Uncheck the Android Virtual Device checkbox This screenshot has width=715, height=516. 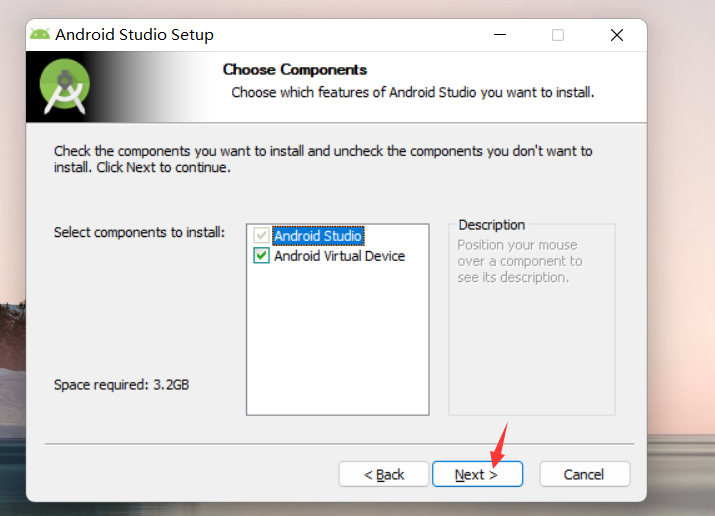(261, 256)
